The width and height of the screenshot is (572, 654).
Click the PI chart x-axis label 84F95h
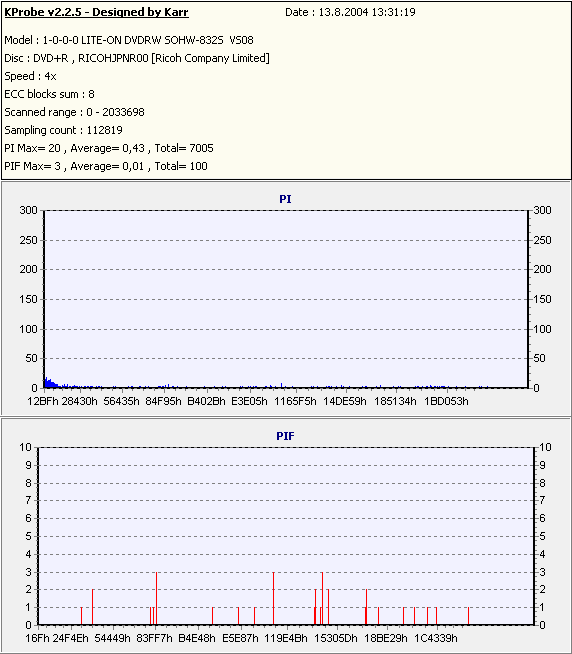[x=164, y=401]
